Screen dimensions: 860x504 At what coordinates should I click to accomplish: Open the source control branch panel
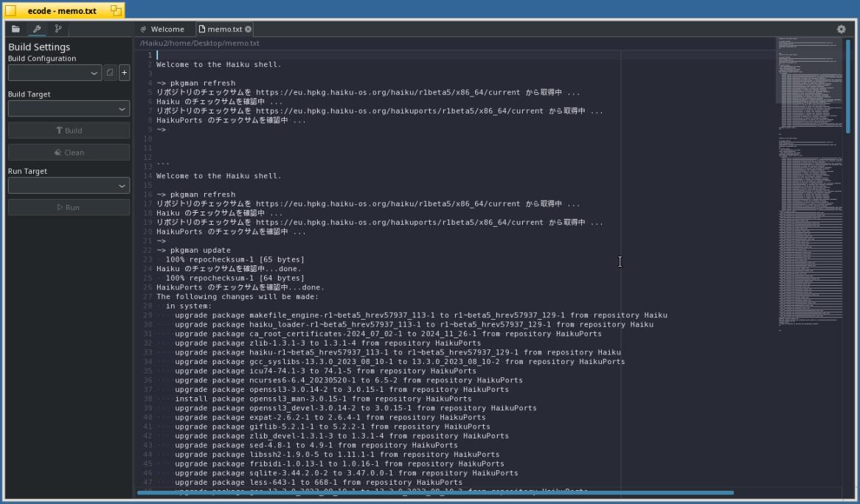pyautogui.click(x=58, y=29)
